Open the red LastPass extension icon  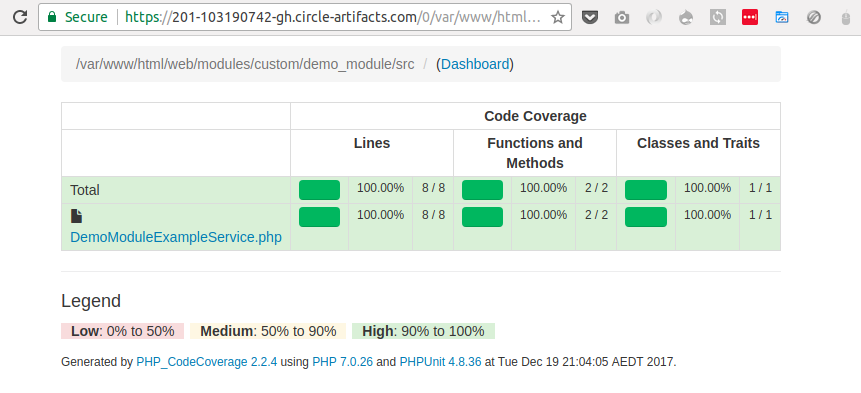pyautogui.click(x=750, y=18)
